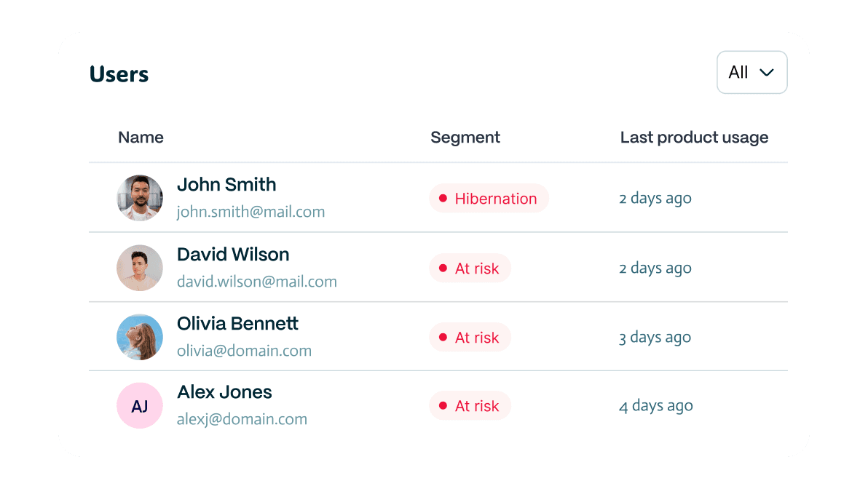Screen dimensions: 868x489
Task: Open Alex Jones user entry
Action: 224,392
